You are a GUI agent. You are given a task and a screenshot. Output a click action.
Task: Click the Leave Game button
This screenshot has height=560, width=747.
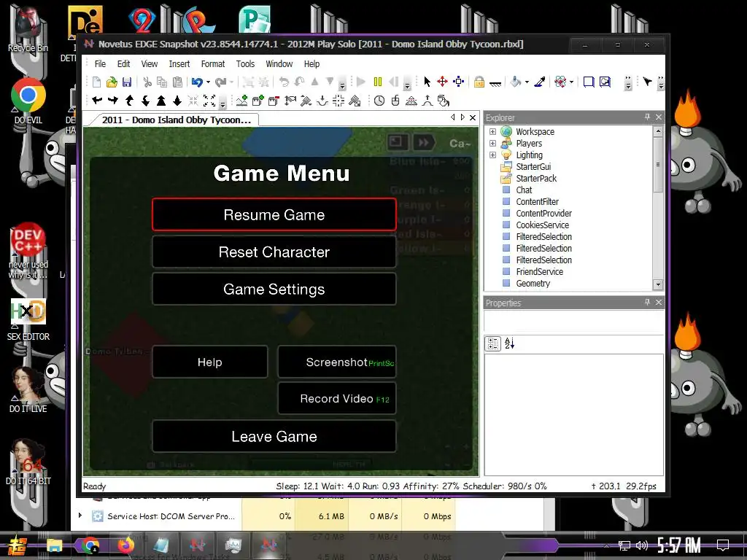[274, 436]
